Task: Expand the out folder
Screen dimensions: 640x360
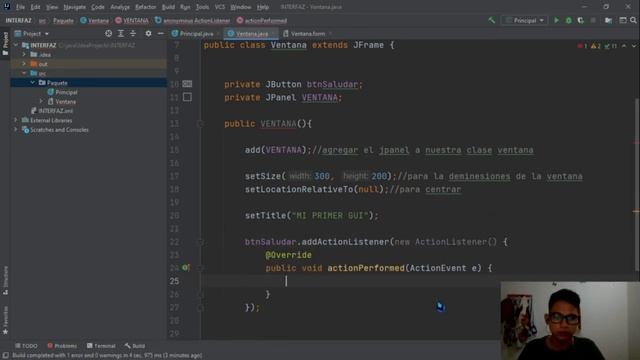Action: click(x=24, y=64)
